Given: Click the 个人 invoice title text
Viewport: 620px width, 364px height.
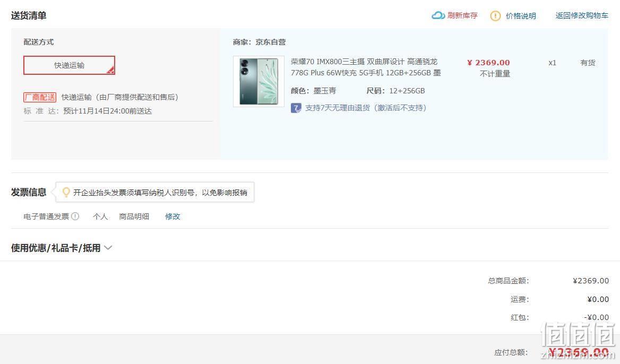Looking at the screenshot, I should coord(100,216).
